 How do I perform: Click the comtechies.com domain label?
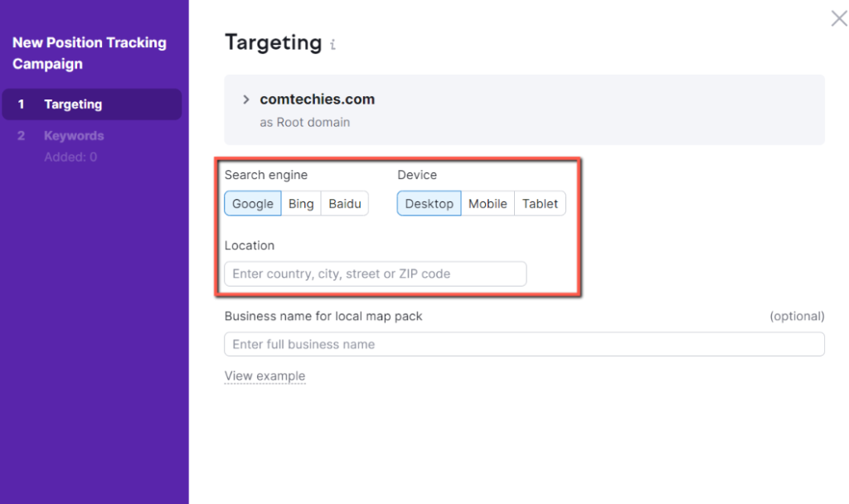coord(318,98)
